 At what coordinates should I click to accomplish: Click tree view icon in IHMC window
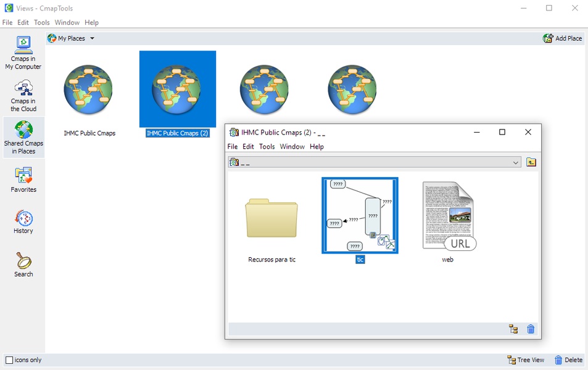point(513,329)
